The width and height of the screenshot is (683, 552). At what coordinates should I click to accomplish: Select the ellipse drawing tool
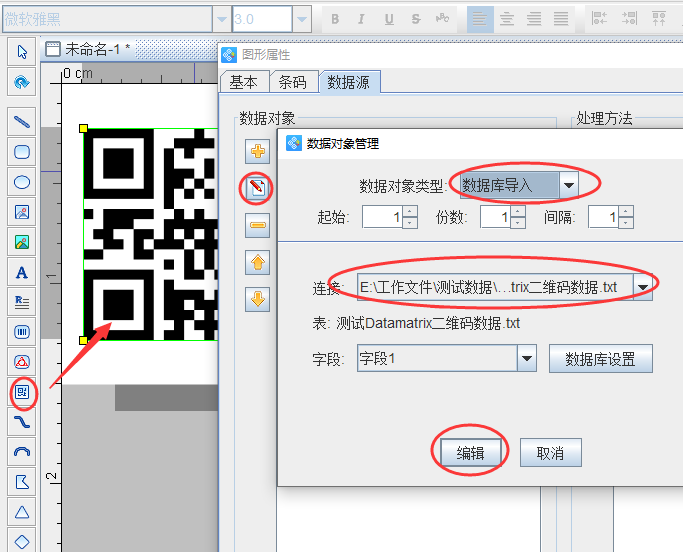pyautogui.click(x=22, y=182)
